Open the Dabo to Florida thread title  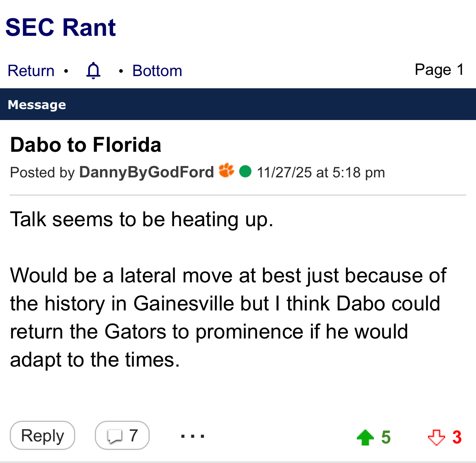point(86,145)
